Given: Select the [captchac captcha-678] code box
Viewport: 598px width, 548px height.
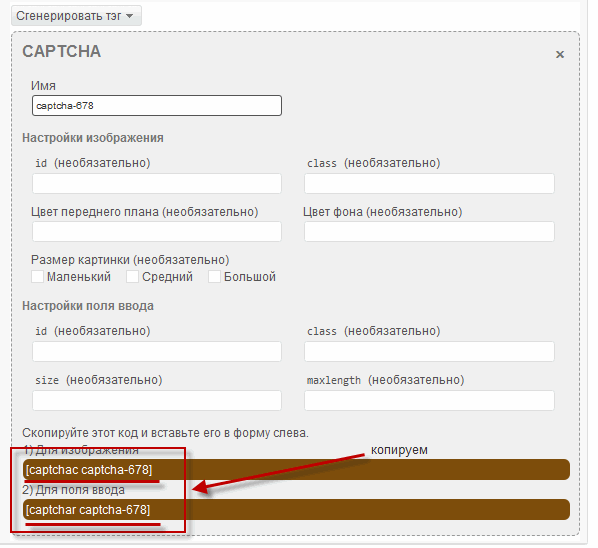Looking at the screenshot, I should pyautogui.click(x=296, y=470).
